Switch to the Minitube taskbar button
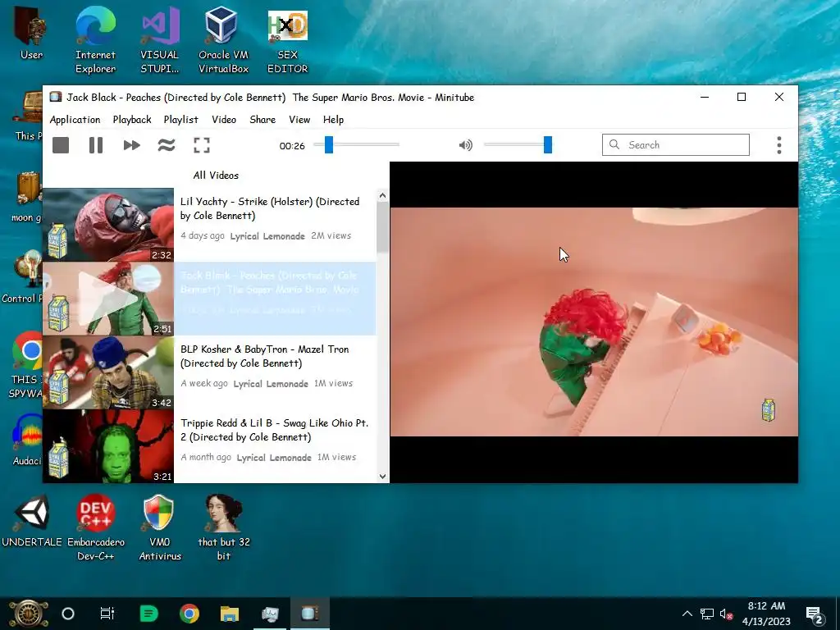840x630 pixels. pyautogui.click(x=309, y=614)
